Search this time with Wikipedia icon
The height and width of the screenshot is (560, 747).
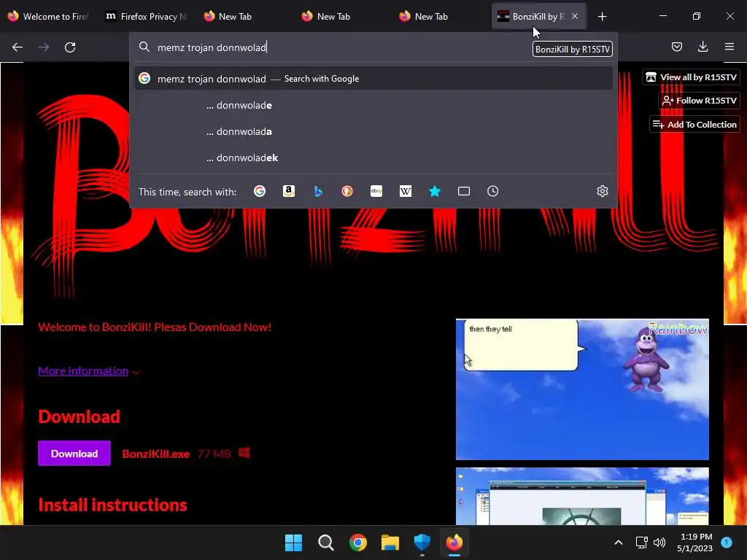[406, 192]
